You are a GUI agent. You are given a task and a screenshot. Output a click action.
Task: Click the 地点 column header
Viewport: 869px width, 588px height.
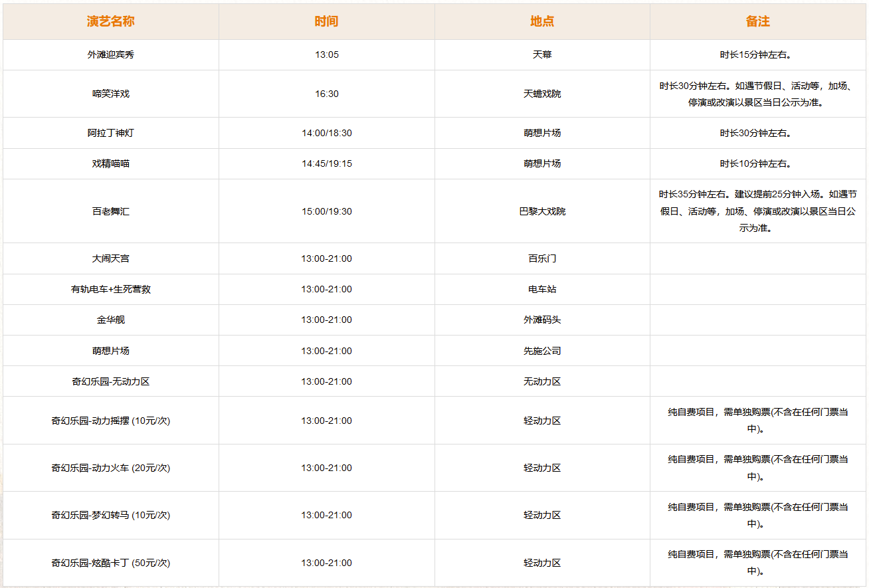tap(542, 21)
